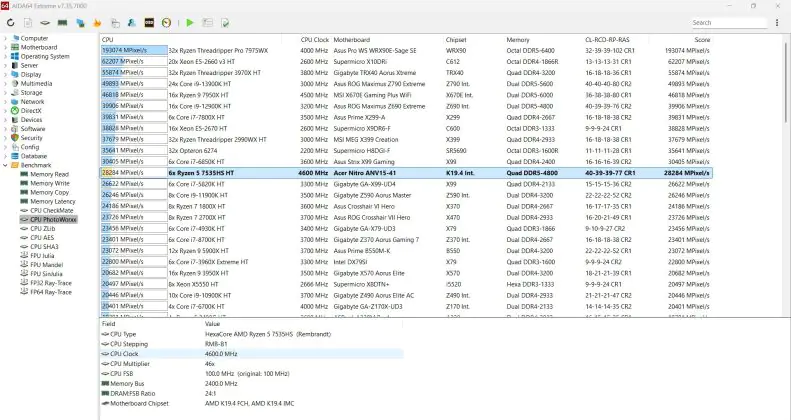Select the FPU Mandel benchmark
This screenshot has height=420, width=791.
[46, 265]
